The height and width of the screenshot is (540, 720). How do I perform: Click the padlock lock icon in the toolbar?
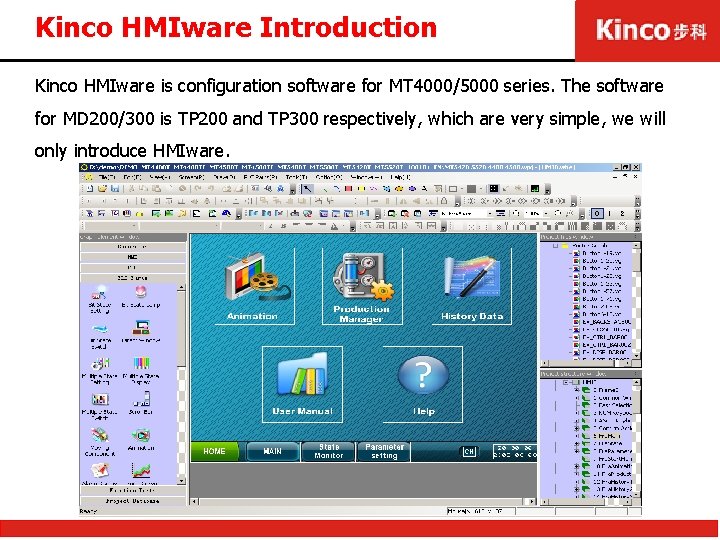click(444, 201)
